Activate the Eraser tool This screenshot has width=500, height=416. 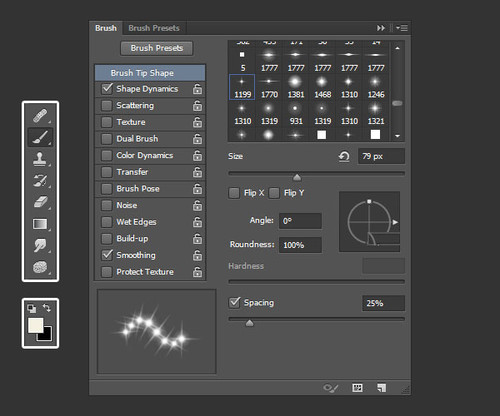tap(40, 202)
